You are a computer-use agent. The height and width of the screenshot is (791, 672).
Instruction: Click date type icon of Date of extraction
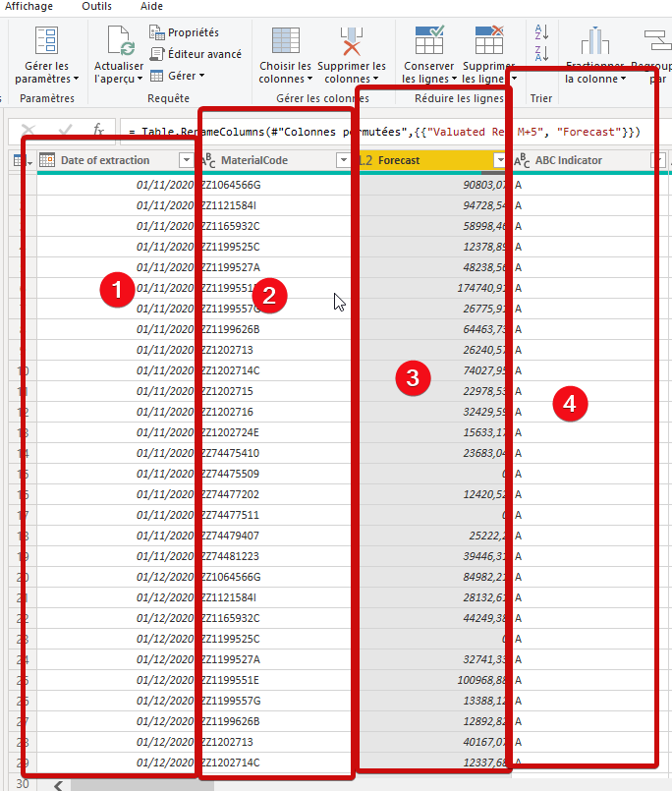pyautogui.click(x=47, y=160)
